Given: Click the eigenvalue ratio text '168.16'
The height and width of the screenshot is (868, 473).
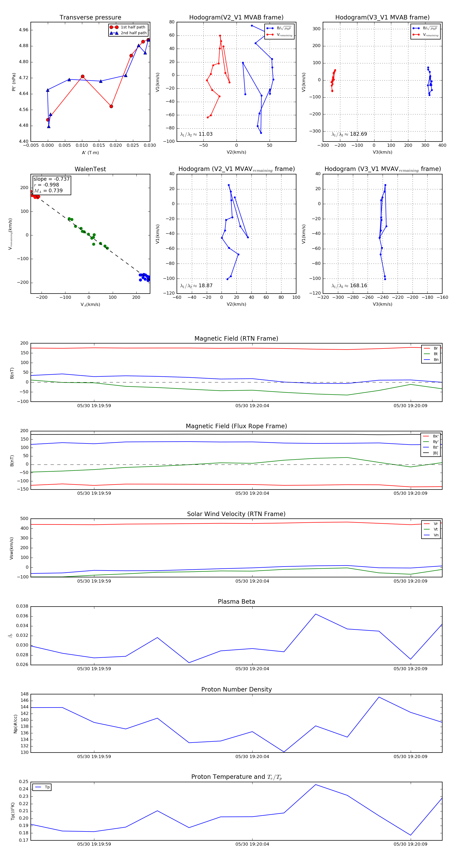Looking at the screenshot, I should click(358, 286).
